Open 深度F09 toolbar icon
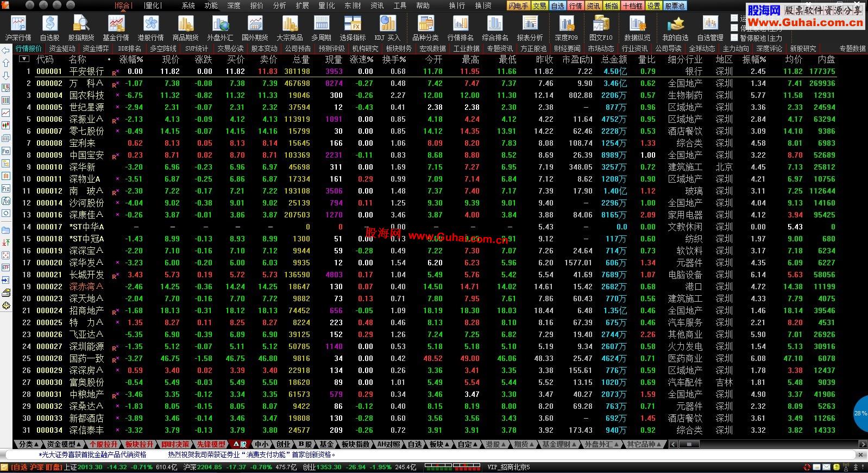 pos(566,28)
